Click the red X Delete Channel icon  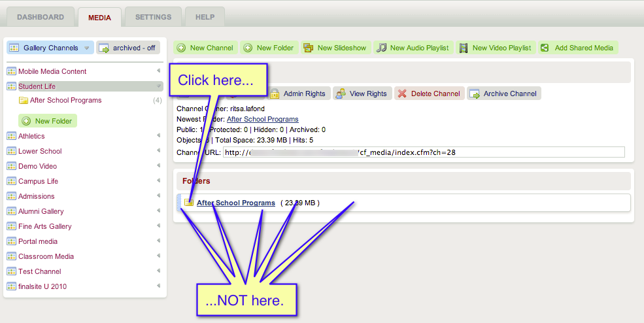(x=402, y=93)
